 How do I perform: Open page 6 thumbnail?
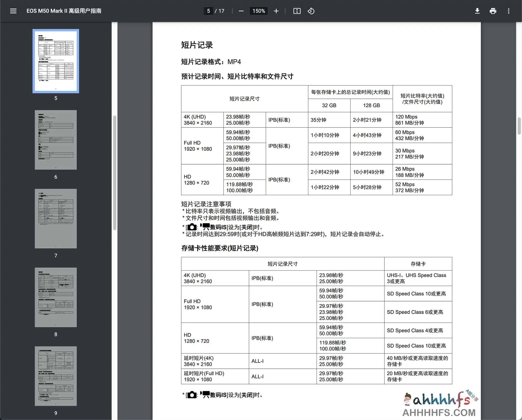coord(56,140)
